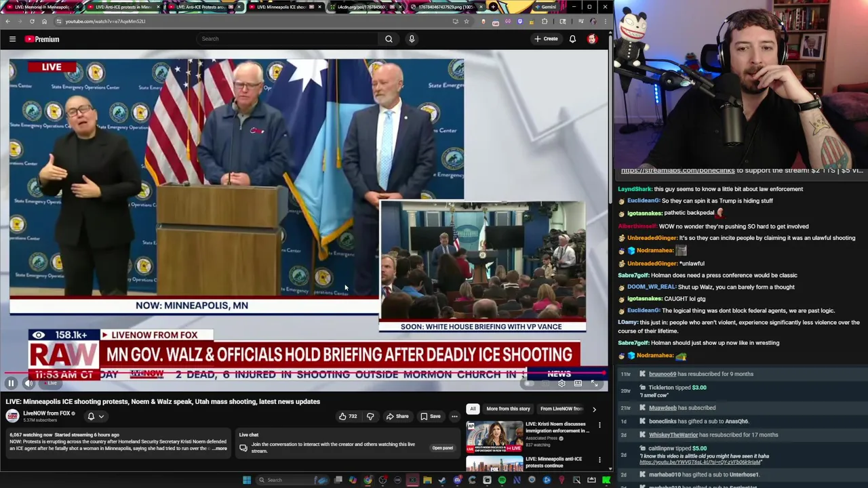Mute the video player volume
Image resolution: width=868 pixels, height=488 pixels.
pos(28,384)
